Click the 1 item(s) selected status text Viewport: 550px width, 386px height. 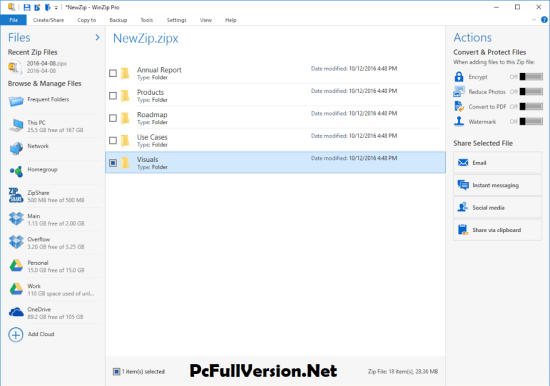[x=143, y=372]
